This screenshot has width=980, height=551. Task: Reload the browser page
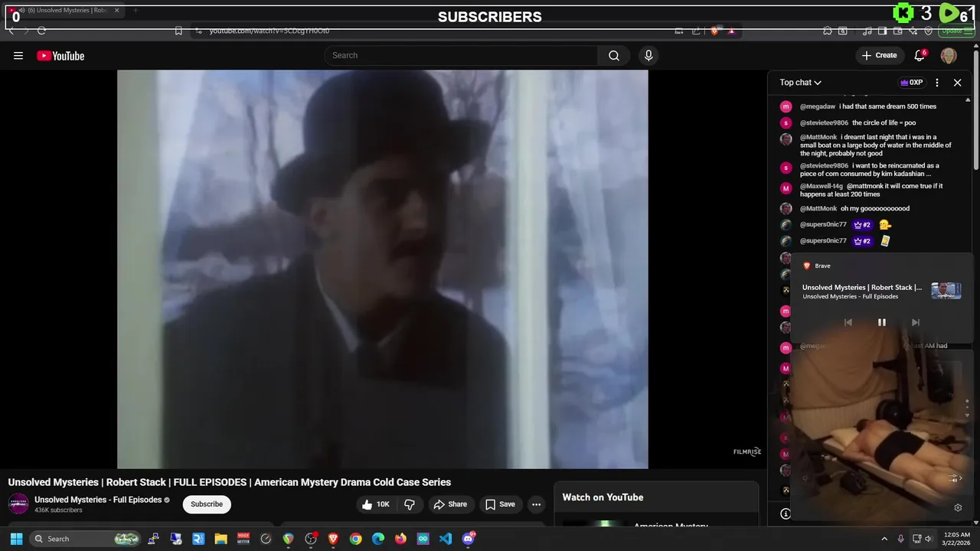pos(41,31)
